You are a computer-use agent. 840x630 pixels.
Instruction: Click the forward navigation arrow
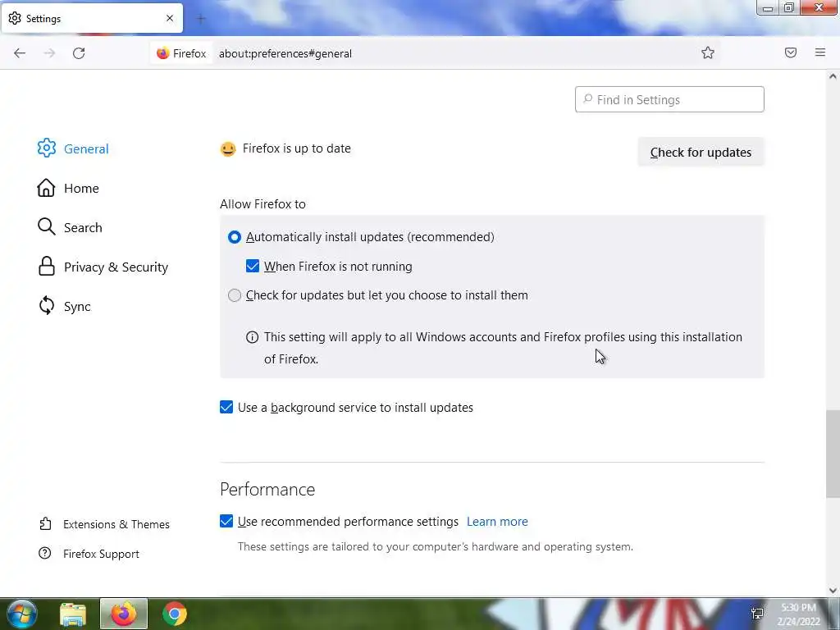(49, 53)
